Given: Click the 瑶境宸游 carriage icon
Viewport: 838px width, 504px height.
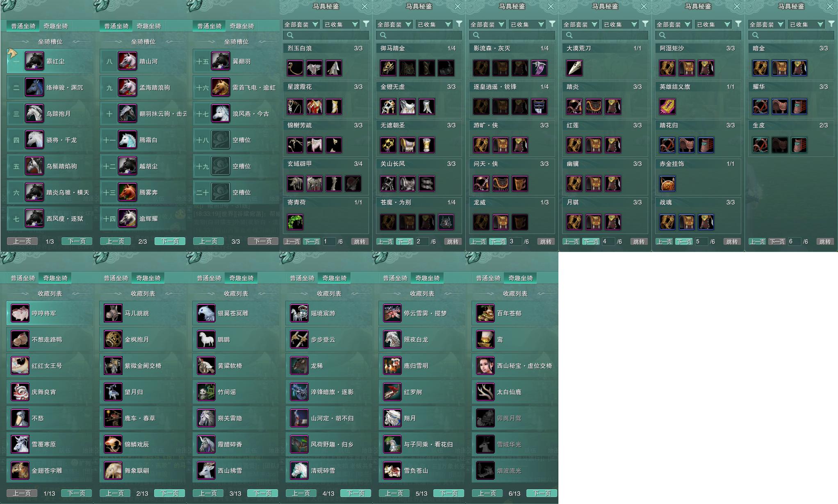Looking at the screenshot, I should point(299,313).
